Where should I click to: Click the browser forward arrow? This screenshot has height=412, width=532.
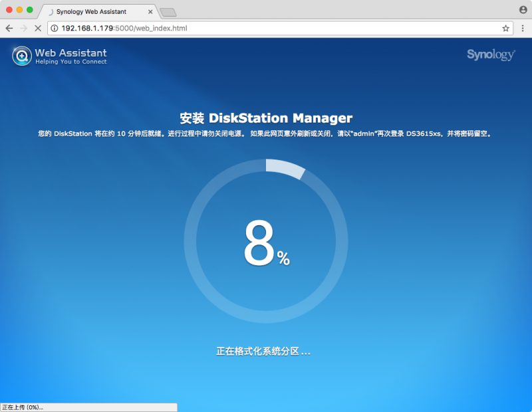(23, 28)
